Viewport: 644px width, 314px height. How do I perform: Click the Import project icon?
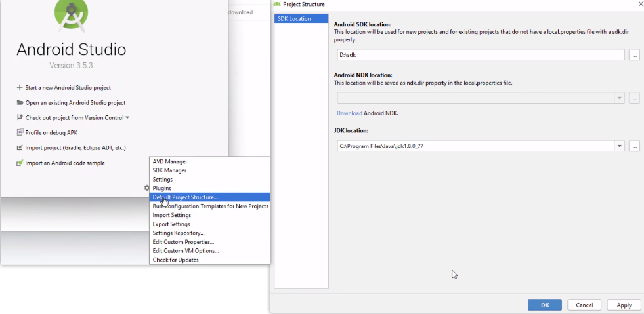click(19, 147)
